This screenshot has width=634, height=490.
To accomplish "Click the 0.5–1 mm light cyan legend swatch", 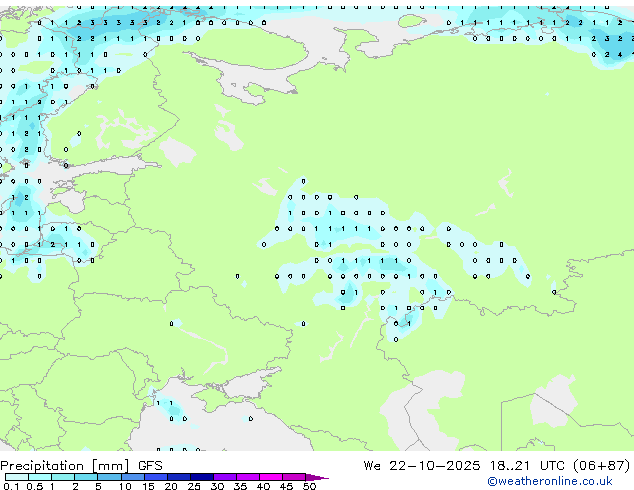I will (x=40, y=477).
